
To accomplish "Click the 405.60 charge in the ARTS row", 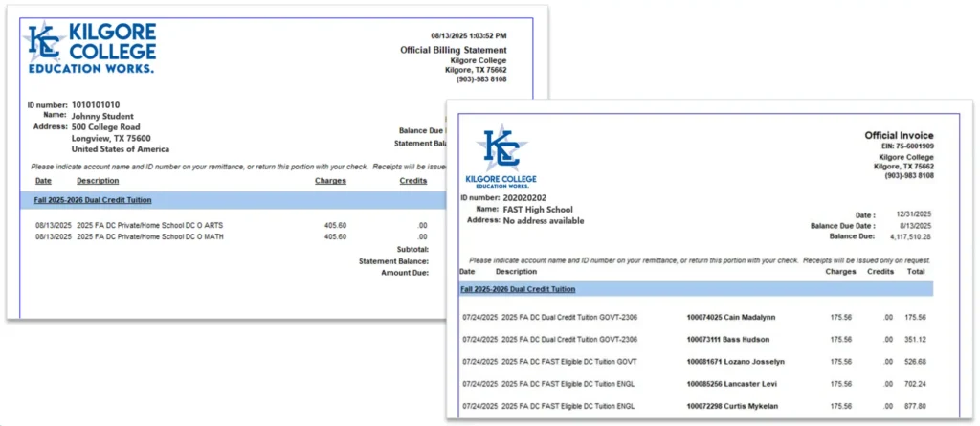I will (336, 225).
